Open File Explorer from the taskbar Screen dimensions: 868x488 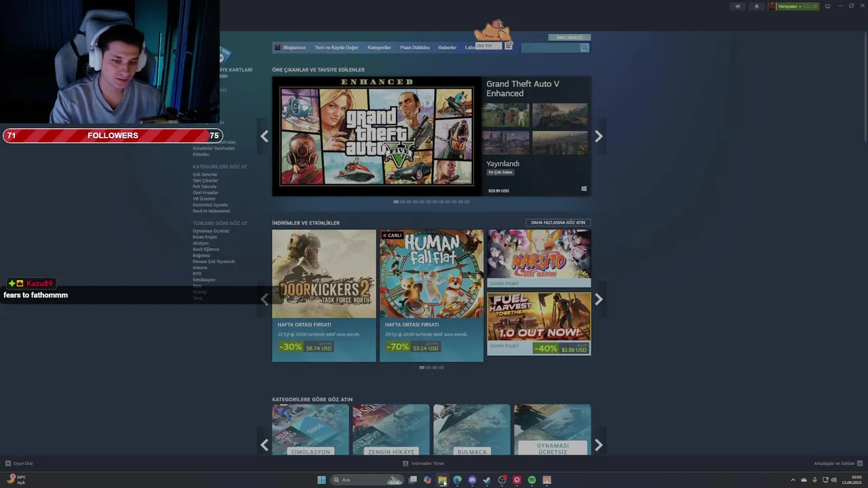[x=442, y=480]
